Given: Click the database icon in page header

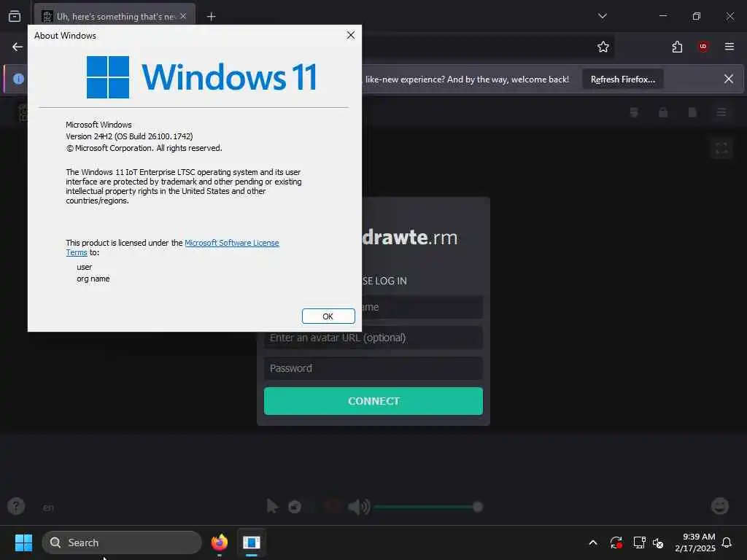Looking at the screenshot, I should (634, 112).
